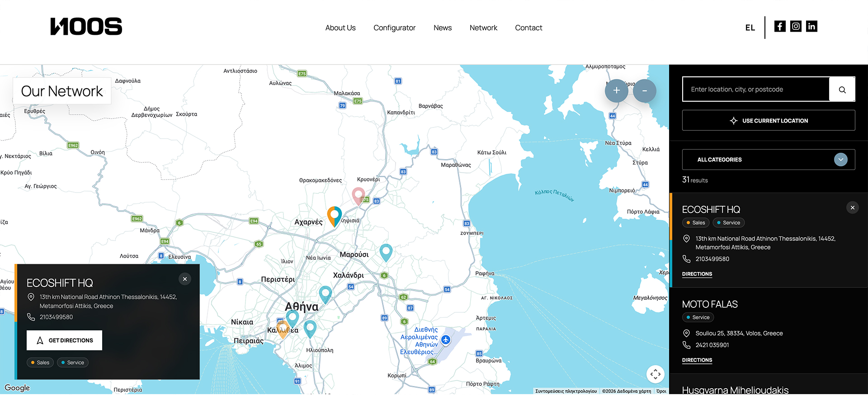The image size is (868, 395).
Task: Click the orange-teal map pin near Αχαρνές
Action: [334, 216]
